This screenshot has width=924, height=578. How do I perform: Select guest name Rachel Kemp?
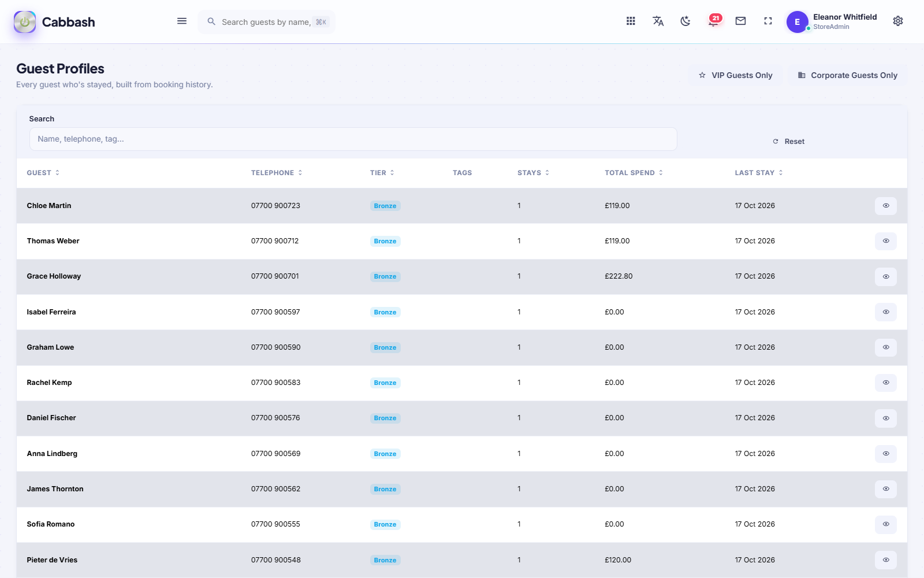click(49, 383)
